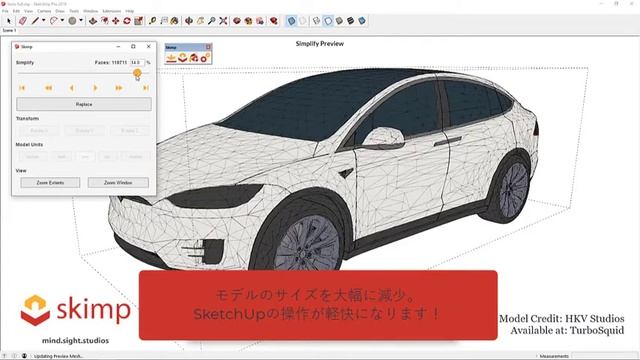Click the fourth Skimp toolbar ring icon
Viewport: 640px width, 360px height.
pos(204,58)
